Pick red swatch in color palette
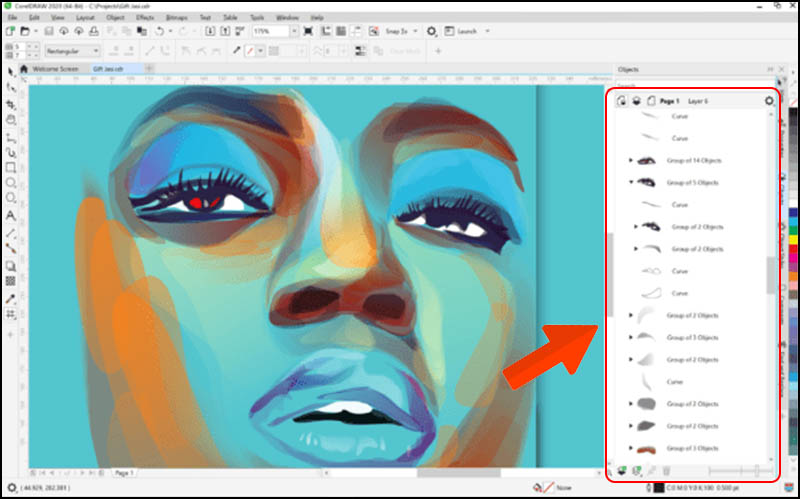The image size is (800, 499). coord(793,248)
